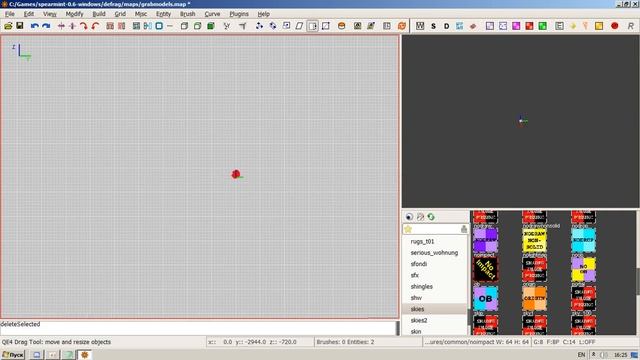Open a map file with the folder icon
Viewport: 640px width, 360px height.
tap(8, 26)
